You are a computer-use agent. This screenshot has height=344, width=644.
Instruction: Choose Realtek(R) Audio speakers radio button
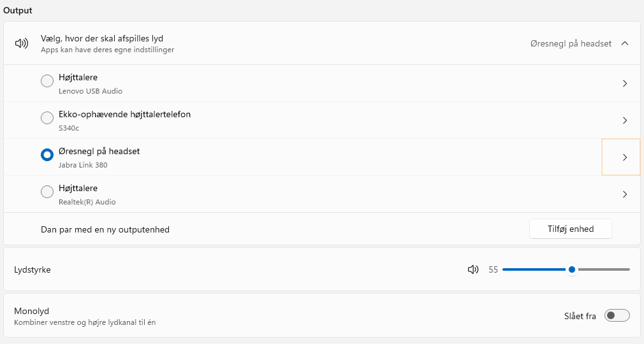(47, 192)
